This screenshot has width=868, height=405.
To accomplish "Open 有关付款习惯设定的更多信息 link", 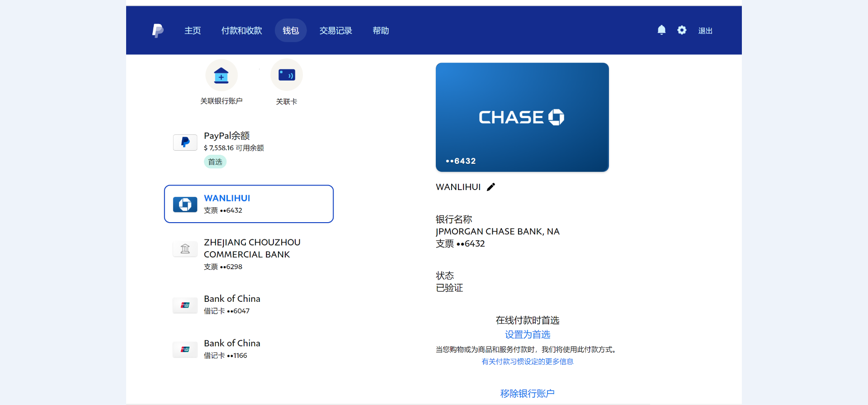I will pyautogui.click(x=528, y=362).
